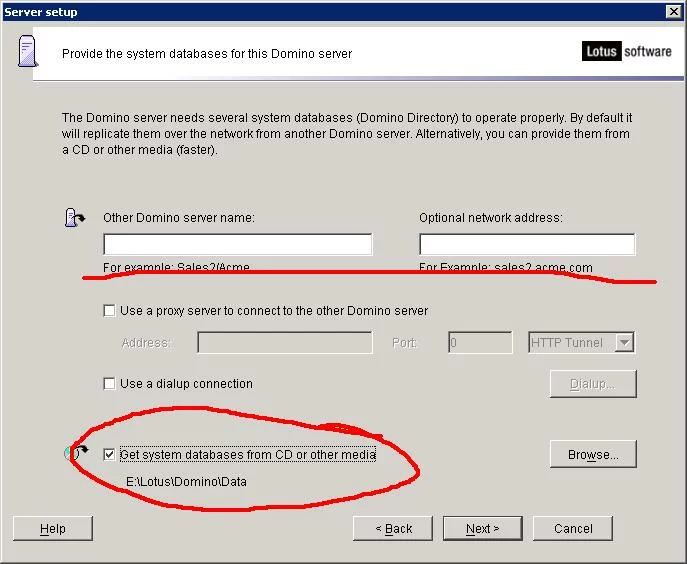Image resolution: width=687 pixels, height=564 pixels.
Task: Click the Server setup title bar
Action: 300,11
